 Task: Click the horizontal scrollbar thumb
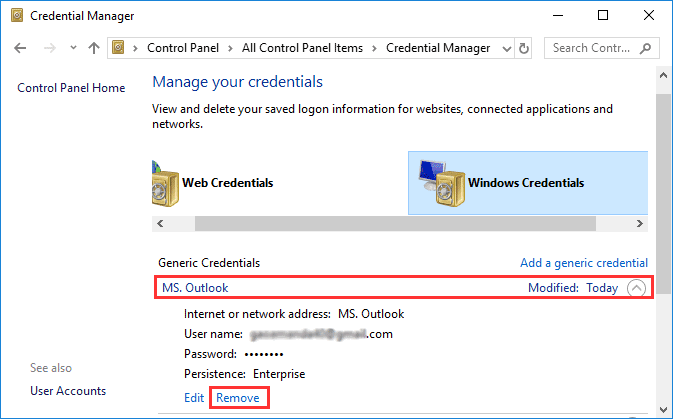395,224
